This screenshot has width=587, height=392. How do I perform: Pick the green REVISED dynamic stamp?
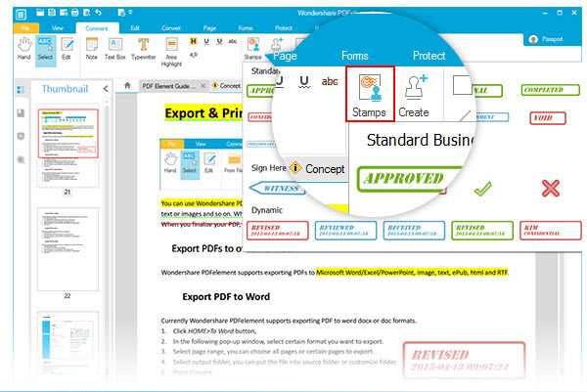point(482,231)
